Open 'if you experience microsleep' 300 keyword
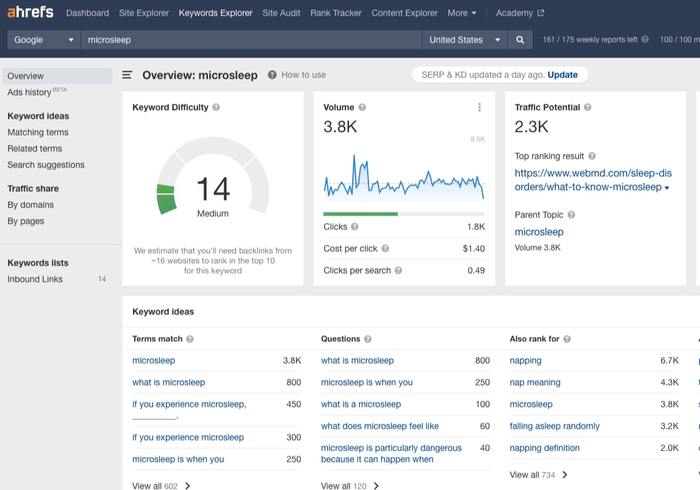700x490 pixels. click(x=188, y=437)
